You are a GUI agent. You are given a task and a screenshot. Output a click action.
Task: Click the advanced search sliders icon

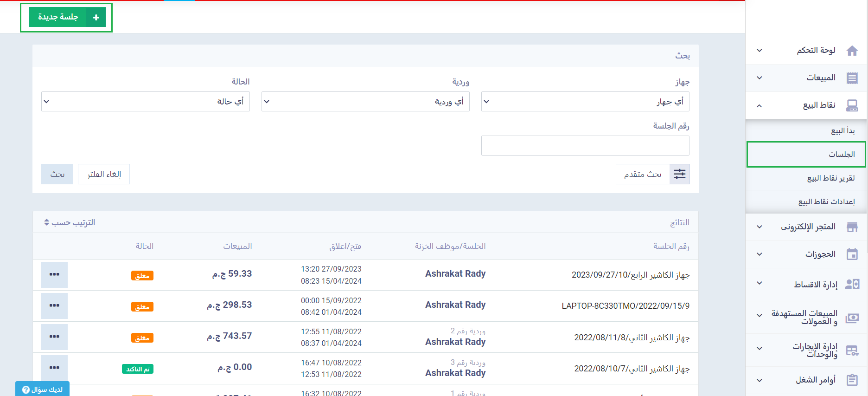pyautogui.click(x=679, y=174)
